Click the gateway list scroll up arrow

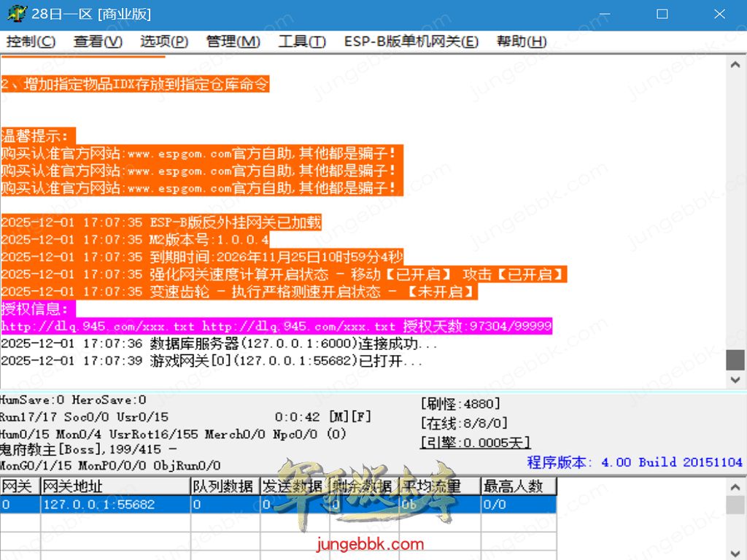pos(735,487)
